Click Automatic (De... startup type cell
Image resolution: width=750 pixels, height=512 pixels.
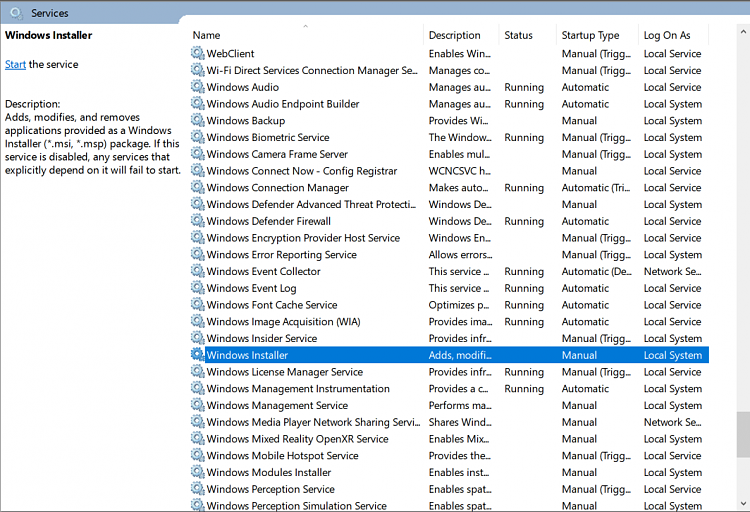[x=596, y=271]
